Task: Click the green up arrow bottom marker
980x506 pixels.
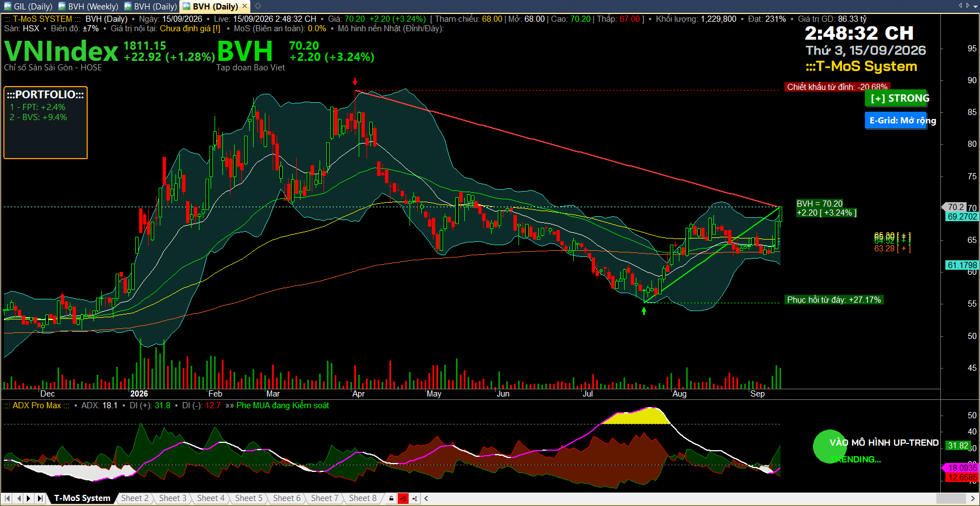Action: [644, 311]
